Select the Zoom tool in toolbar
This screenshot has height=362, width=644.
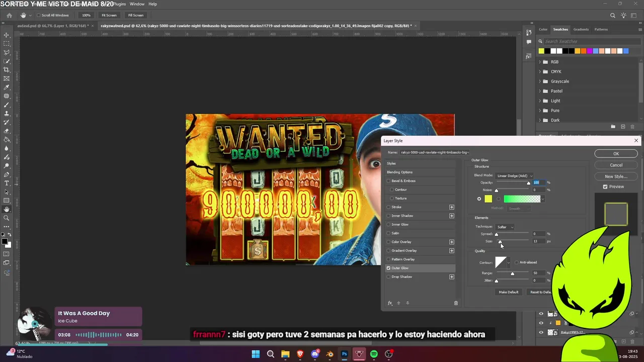pos(7,218)
